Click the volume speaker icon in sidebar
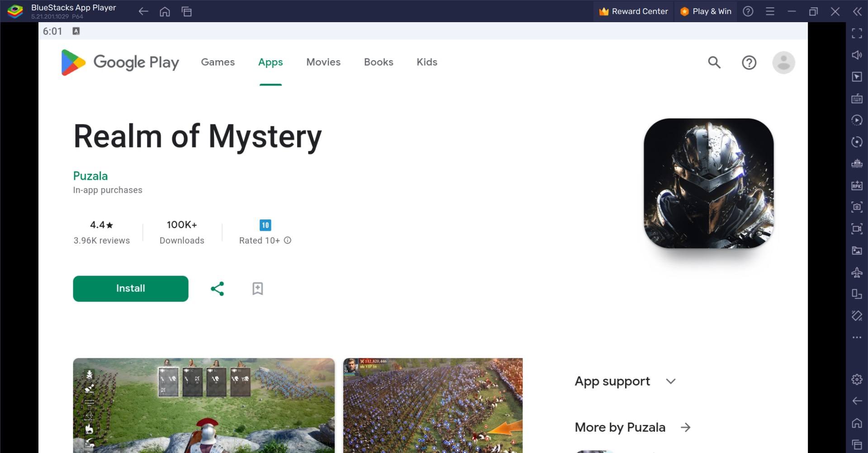 click(857, 55)
